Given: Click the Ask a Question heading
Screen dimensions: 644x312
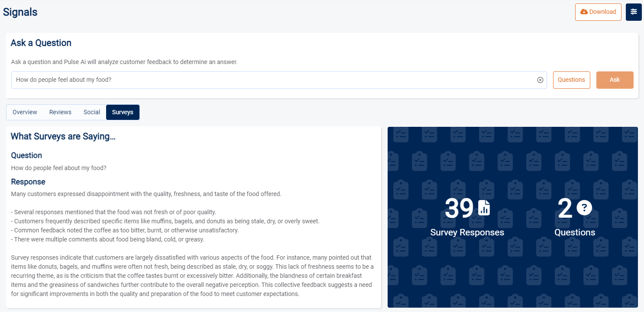Looking at the screenshot, I should [41, 43].
